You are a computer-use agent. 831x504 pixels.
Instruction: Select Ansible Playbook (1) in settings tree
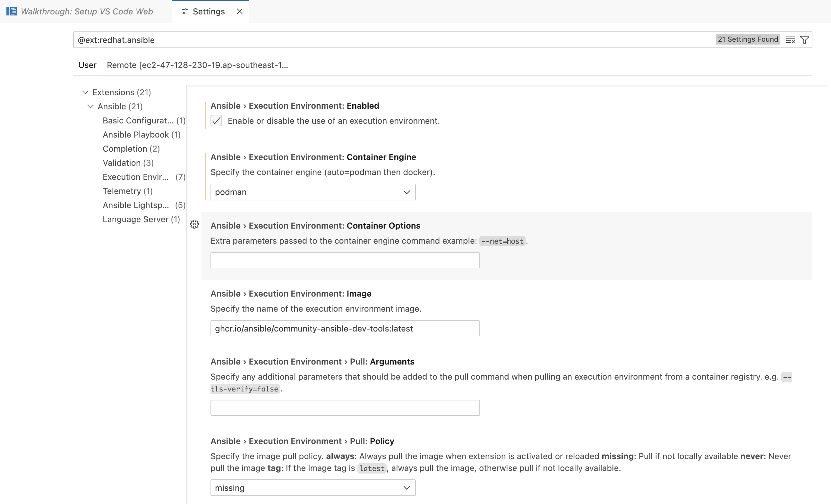coord(141,135)
